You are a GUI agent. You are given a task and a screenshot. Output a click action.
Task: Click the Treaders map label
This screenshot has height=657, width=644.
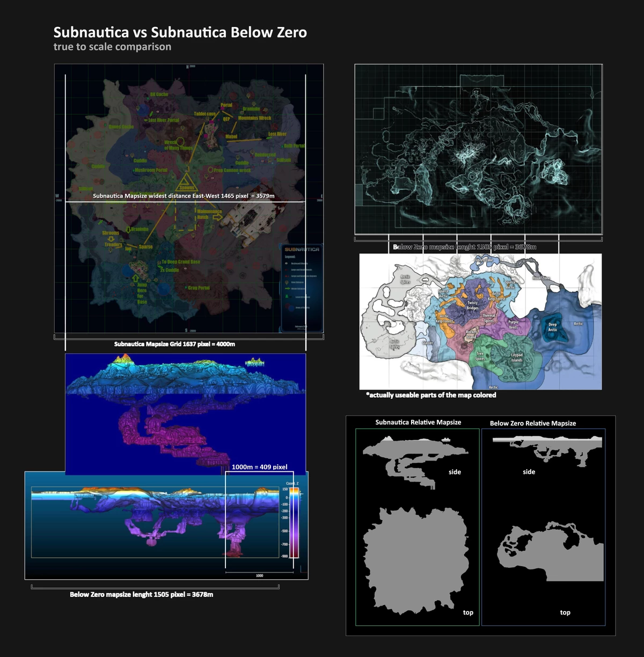tap(113, 245)
